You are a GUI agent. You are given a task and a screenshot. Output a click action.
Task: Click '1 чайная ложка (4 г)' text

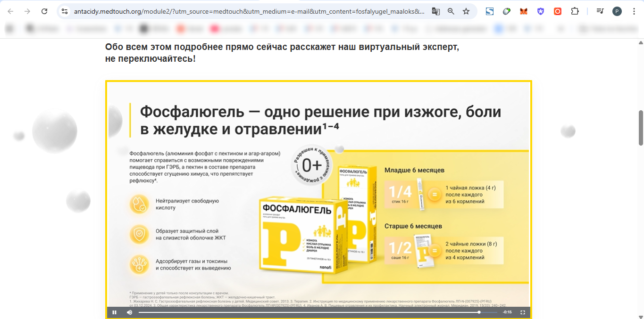[x=470, y=188]
